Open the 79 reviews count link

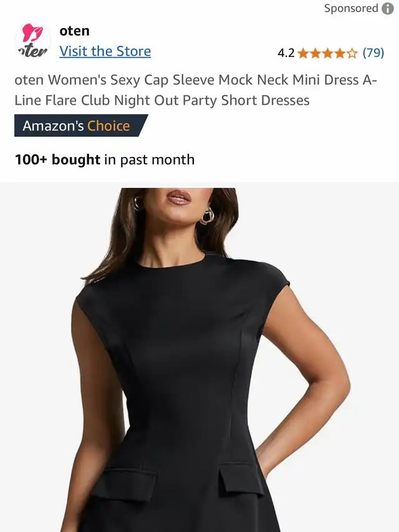pos(373,53)
